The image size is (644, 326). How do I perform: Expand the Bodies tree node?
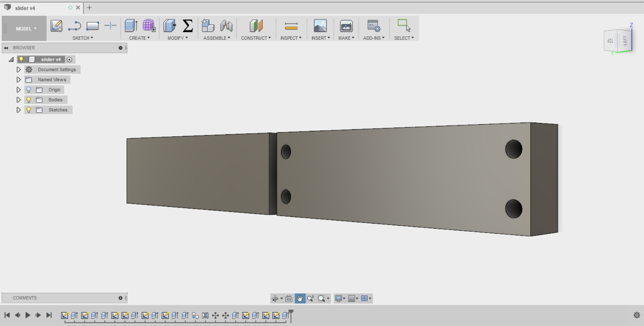tap(18, 100)
